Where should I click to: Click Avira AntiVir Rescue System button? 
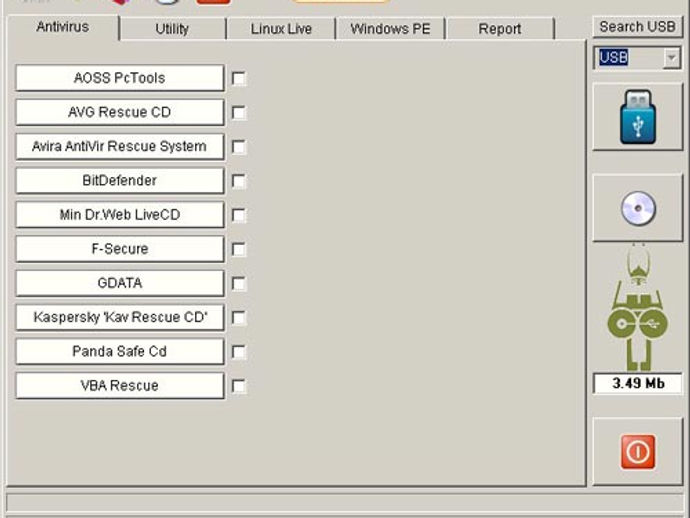click(120, 146)
